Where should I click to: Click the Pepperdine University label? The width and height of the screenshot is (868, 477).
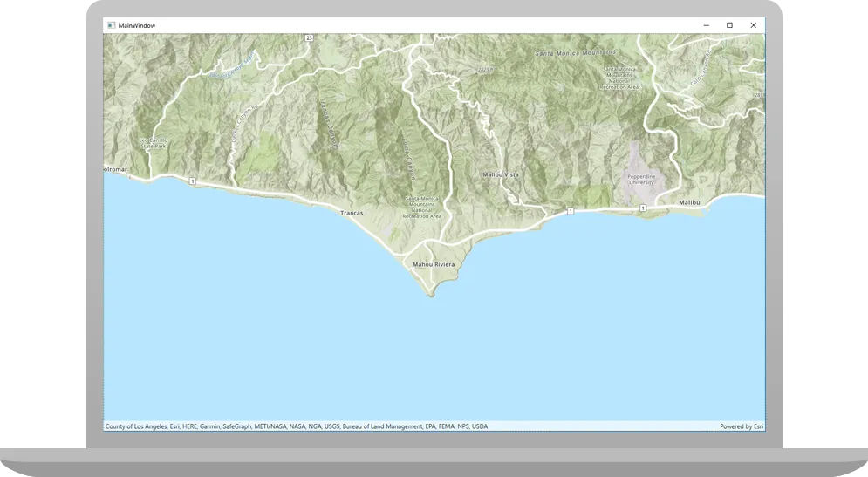pyautogui.click(x=641, y=180)
